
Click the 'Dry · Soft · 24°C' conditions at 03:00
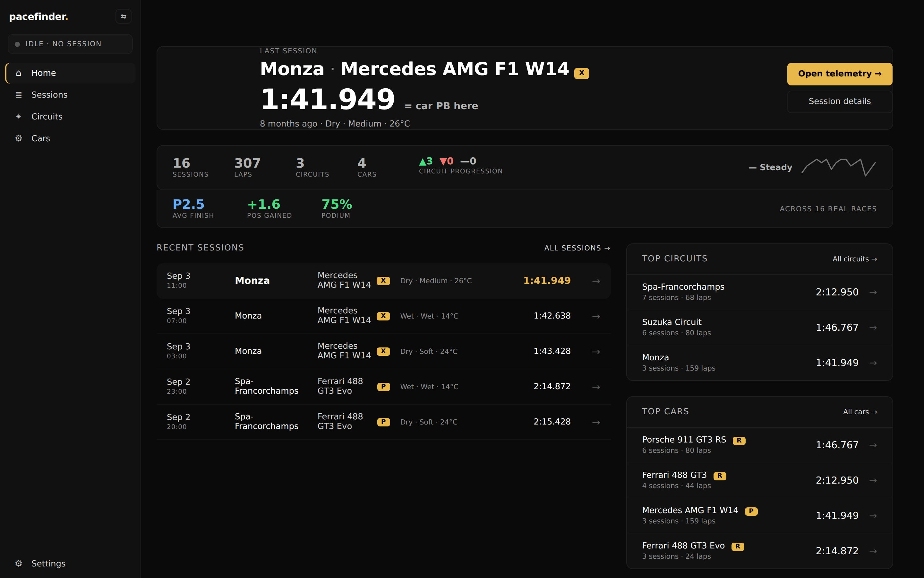tap(429, 351)
